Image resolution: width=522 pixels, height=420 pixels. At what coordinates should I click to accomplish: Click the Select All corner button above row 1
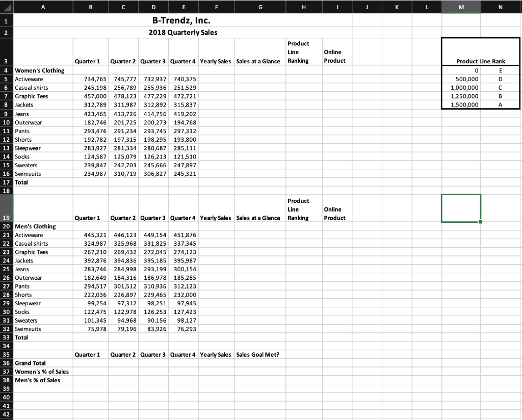click(x=6, y=7)
